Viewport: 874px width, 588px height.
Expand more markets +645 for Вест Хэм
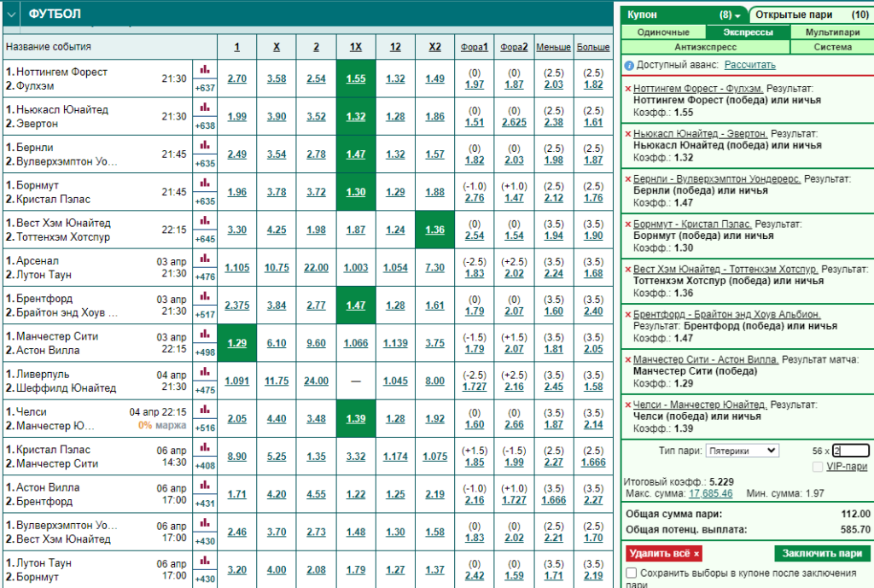205,239
